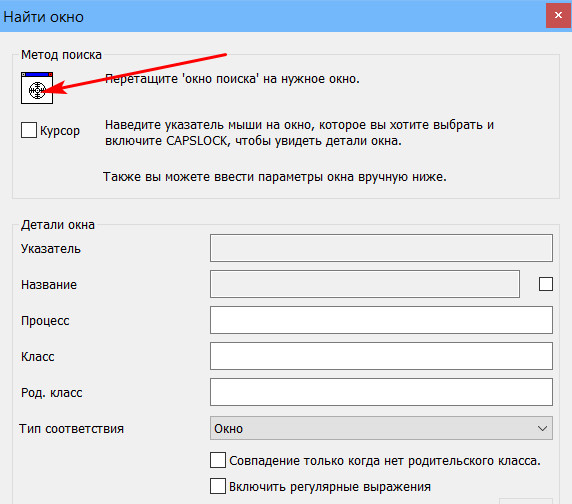Toggle Включить регулярные выражения checkbox
The width and height of the screenshot is (572, 504).
218,486
